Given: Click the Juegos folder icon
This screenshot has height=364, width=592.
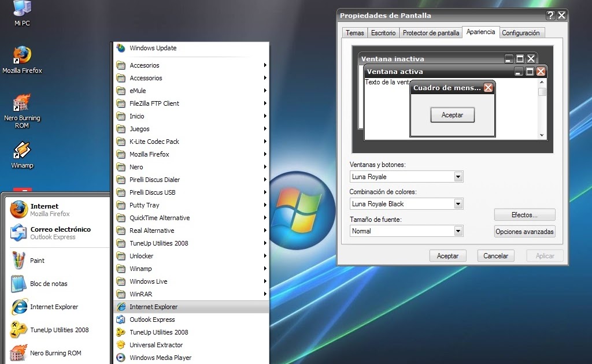Looking at the screenshot, I should click(x=121, y=129).
